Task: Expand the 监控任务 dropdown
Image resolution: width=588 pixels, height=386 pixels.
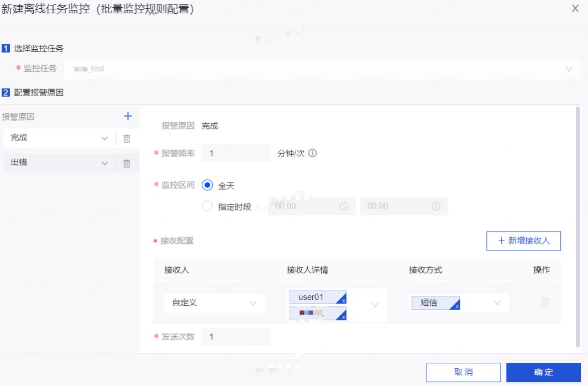Action: tap(569, 69)
